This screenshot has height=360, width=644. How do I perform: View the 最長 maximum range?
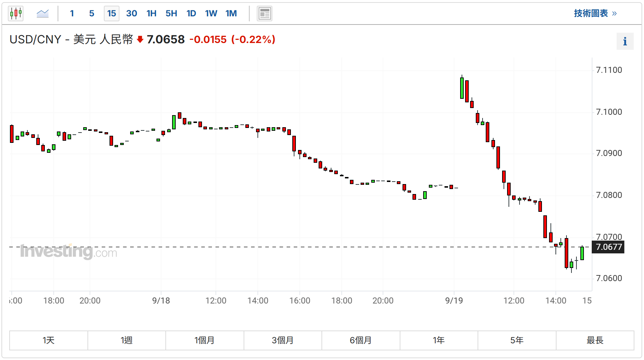click(x=595, y=340)
